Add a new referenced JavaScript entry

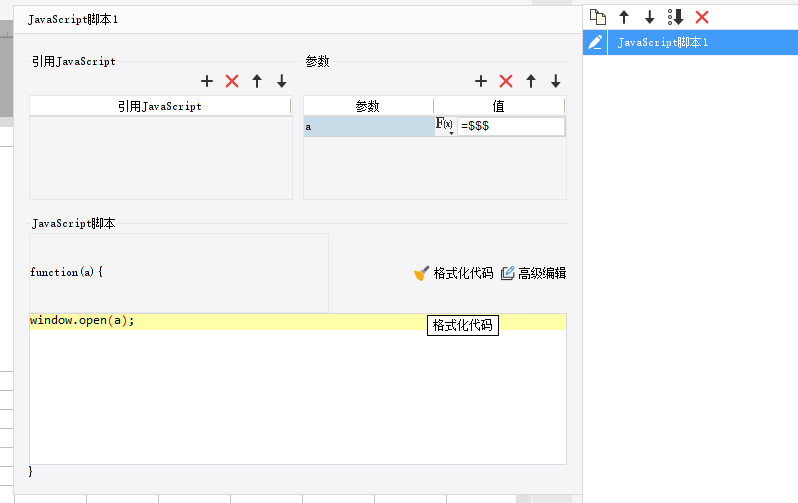pos(207,81)
